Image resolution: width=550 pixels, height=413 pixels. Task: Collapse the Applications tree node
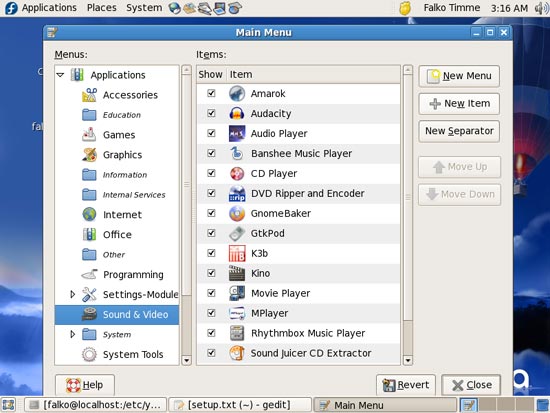click(61, 75)
